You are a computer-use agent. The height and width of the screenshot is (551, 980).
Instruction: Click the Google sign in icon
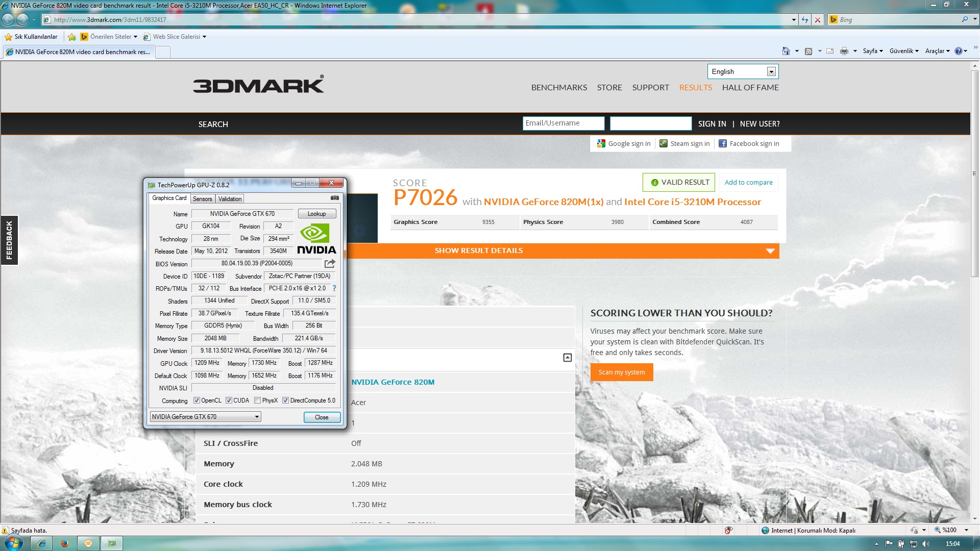coord(601,144)
